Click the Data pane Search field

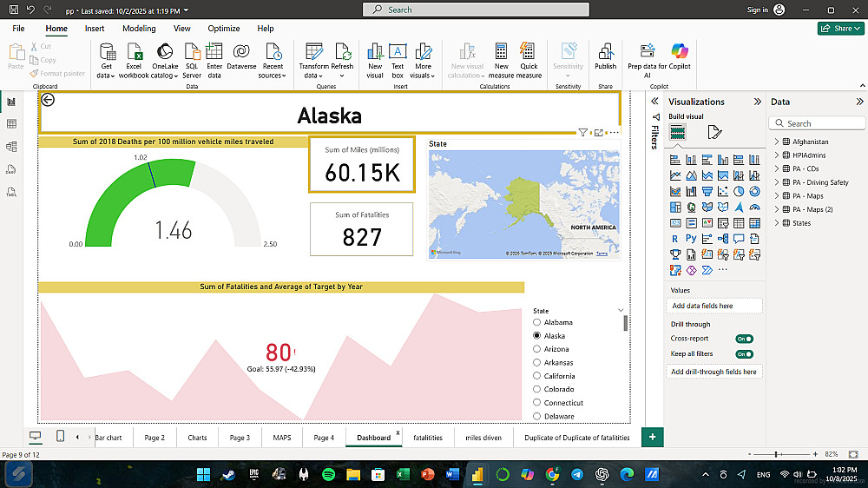[817, 123]
